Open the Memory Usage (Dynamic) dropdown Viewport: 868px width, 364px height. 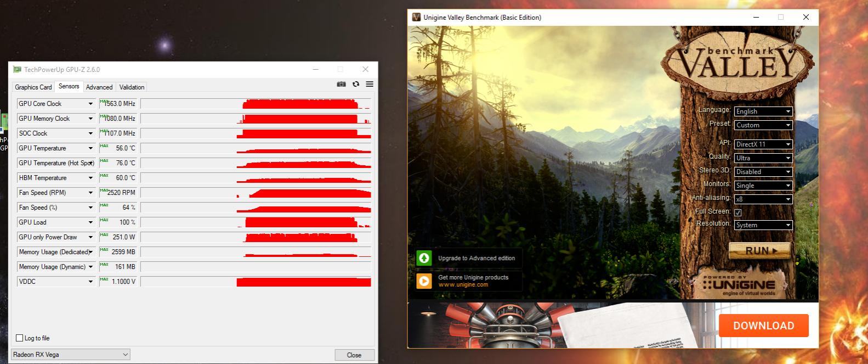click(x=90, y=267)
